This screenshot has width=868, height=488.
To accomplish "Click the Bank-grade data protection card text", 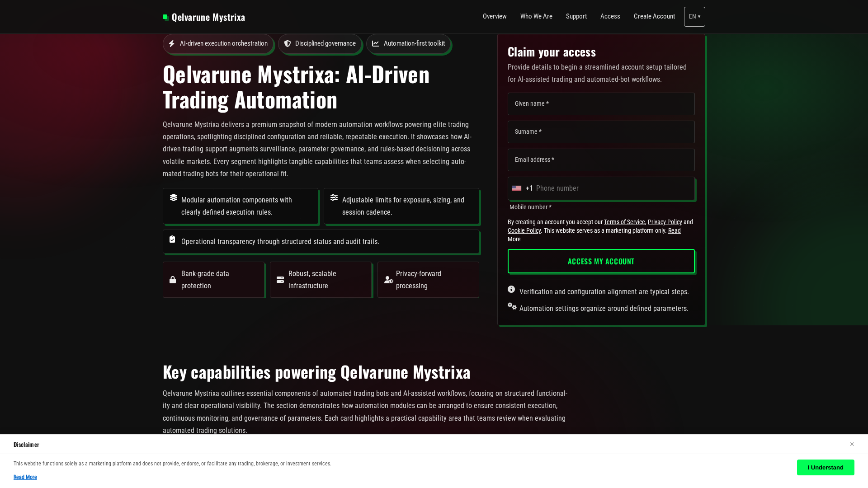I will pos(205,280).
